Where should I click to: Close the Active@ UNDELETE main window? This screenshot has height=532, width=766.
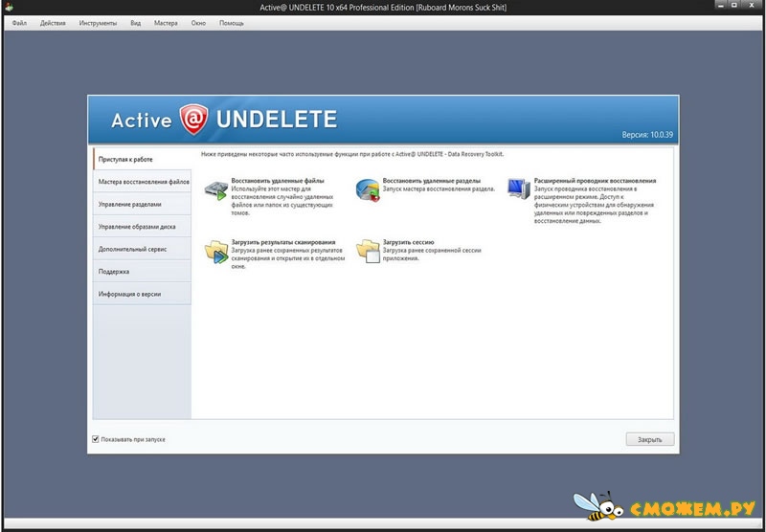[x=752, y=6]
